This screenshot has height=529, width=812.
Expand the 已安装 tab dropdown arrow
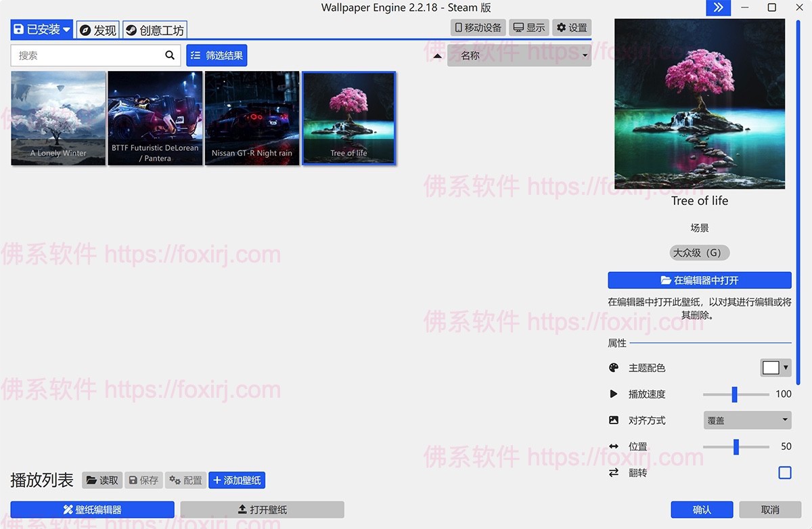pos(66,29)
